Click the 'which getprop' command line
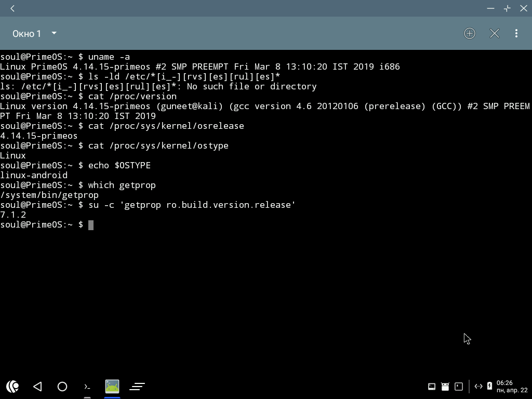The image size is (532, 399). (x=78, y=185)
